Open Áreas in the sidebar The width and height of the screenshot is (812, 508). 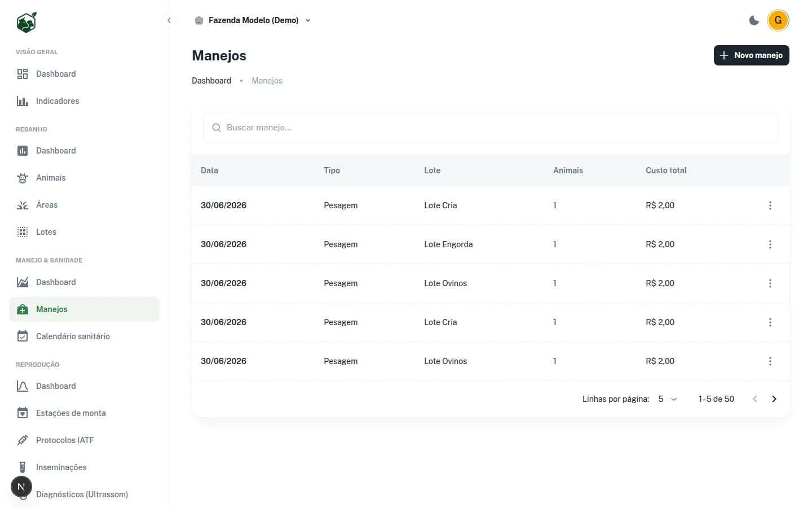85,205
